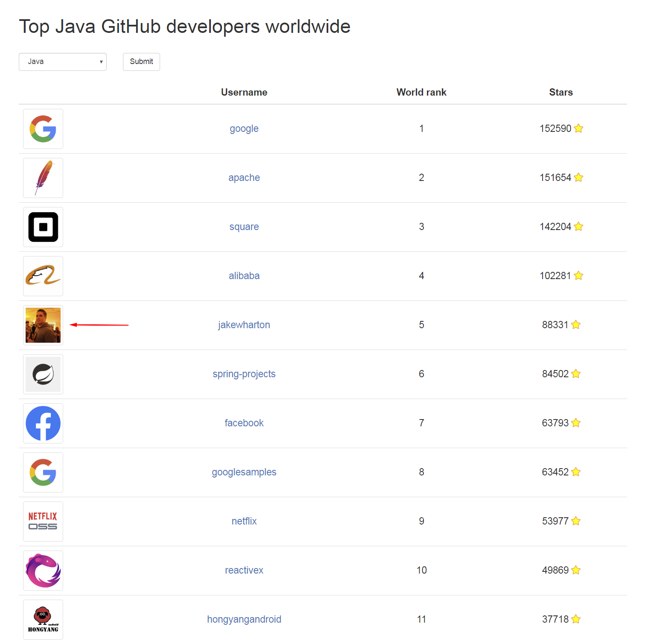
Task: Select the Spring leaf icon
Action: coord(43,374)
